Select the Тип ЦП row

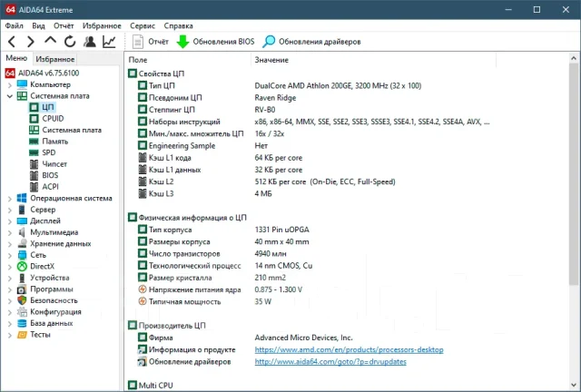[280, 85]
